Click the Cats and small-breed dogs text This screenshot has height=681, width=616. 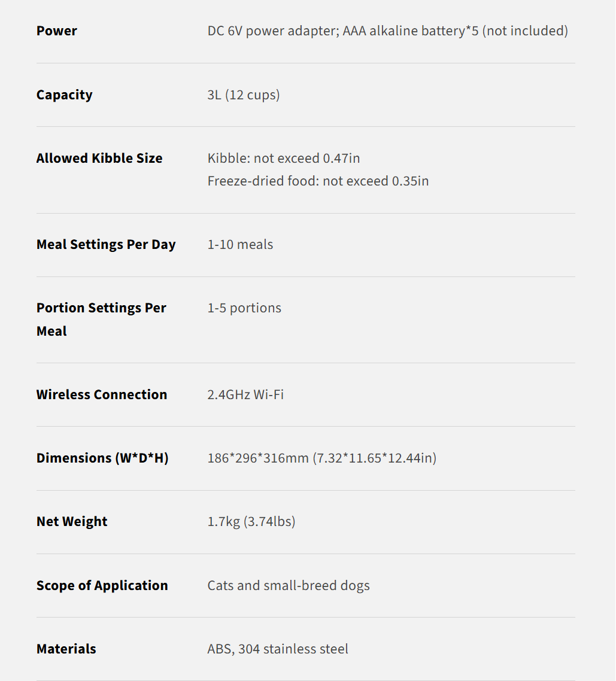pos(289,586)
